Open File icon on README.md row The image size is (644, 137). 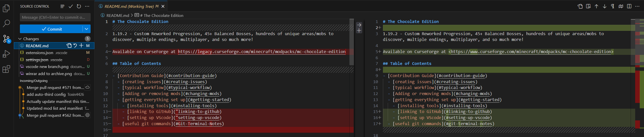[x=69, y=45]
